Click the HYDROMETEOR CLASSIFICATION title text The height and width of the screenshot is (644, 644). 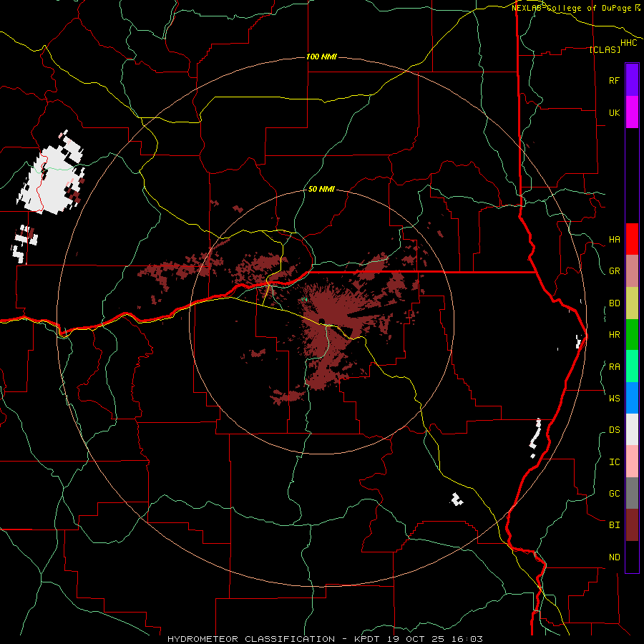pos(251,639)
